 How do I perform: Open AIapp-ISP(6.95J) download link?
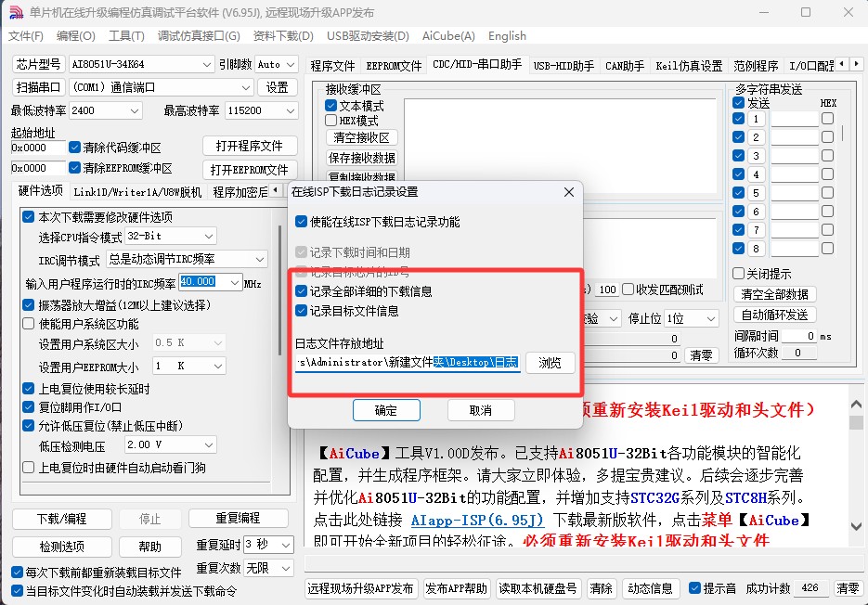pos(477,521)
